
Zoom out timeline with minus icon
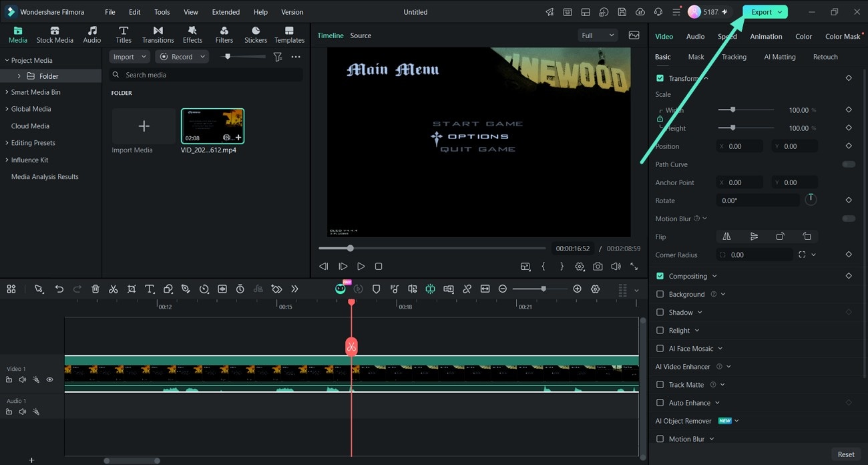[x=503, y=289]
